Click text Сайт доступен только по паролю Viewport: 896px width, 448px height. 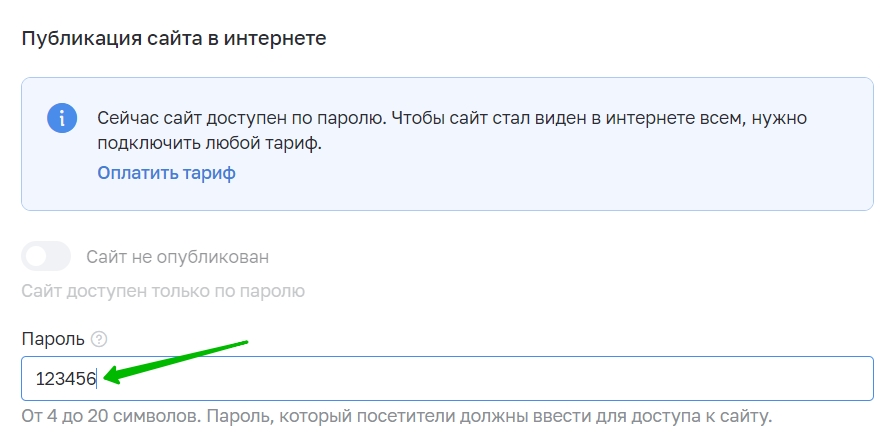[x=163, y=291]
